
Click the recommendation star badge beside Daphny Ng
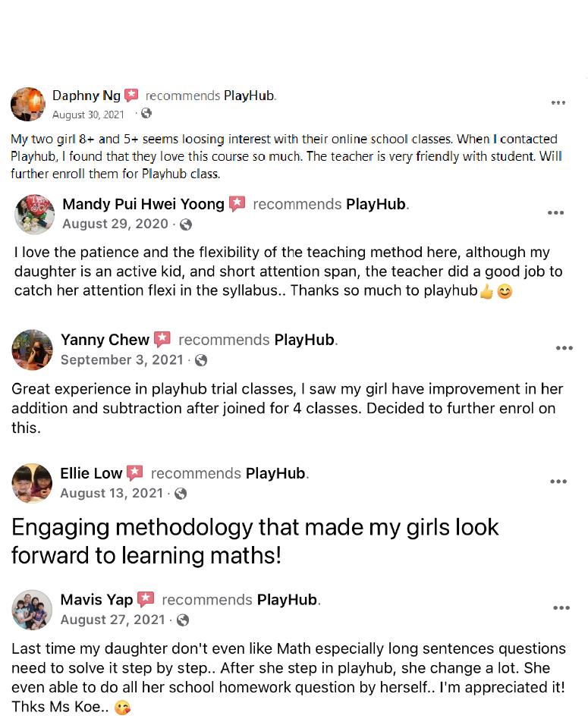tap(132, 96)
